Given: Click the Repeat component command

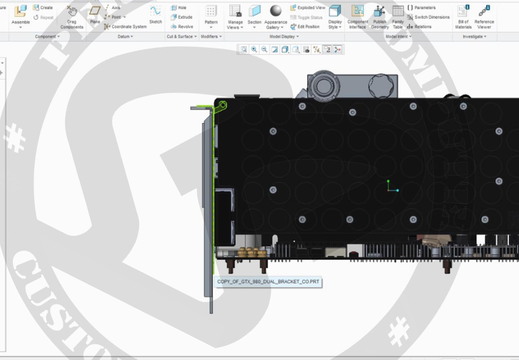Looking at the screenshot, I should tap(43, 17).
